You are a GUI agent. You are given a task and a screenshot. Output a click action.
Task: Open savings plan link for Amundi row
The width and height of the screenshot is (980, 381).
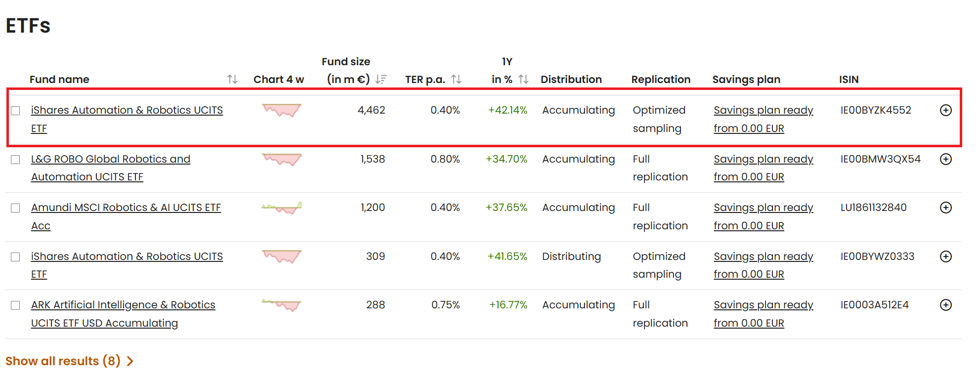click(x=764, y=216)
